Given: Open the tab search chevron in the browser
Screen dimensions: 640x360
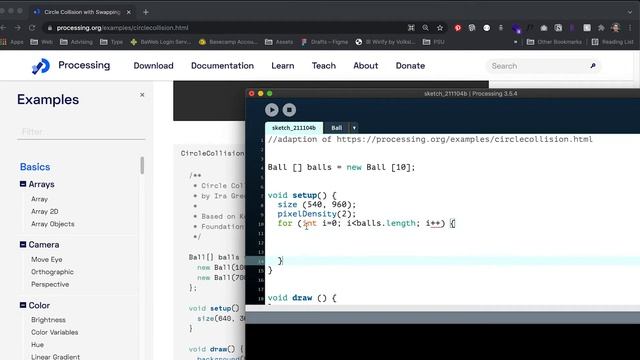Looking at the screenshot, I should (x=631, y=12).
